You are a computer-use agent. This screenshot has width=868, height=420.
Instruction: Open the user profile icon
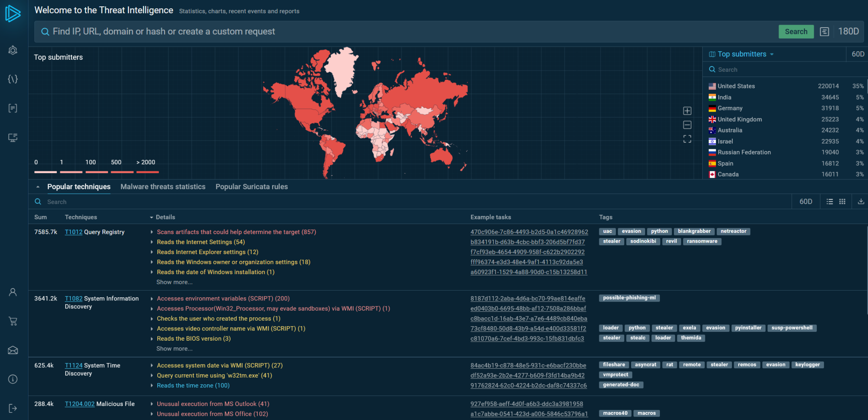(13, 292)
